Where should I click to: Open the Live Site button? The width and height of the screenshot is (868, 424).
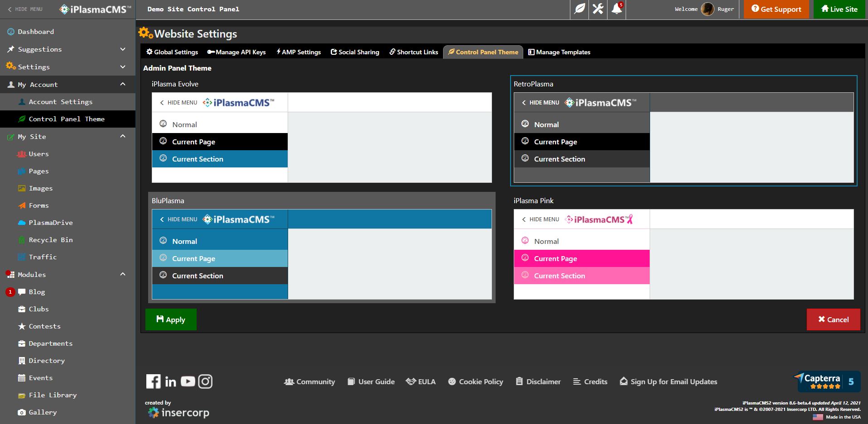[839, 9]
